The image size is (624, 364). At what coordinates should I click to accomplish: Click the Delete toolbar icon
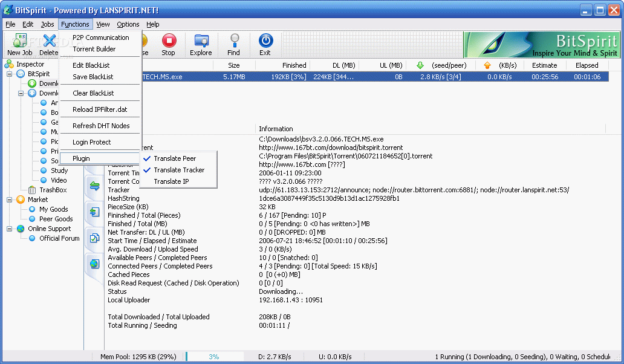(50, 41)
